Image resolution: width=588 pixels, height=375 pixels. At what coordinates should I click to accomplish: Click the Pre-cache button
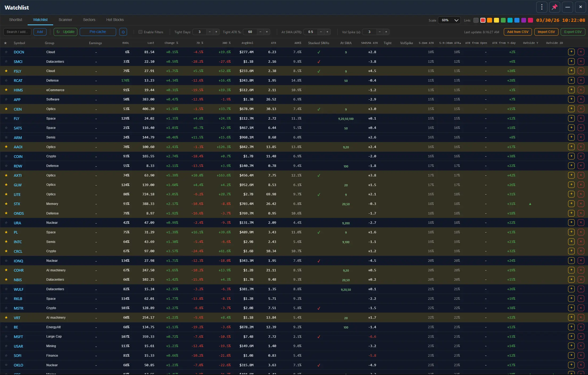tap(98, 32)
